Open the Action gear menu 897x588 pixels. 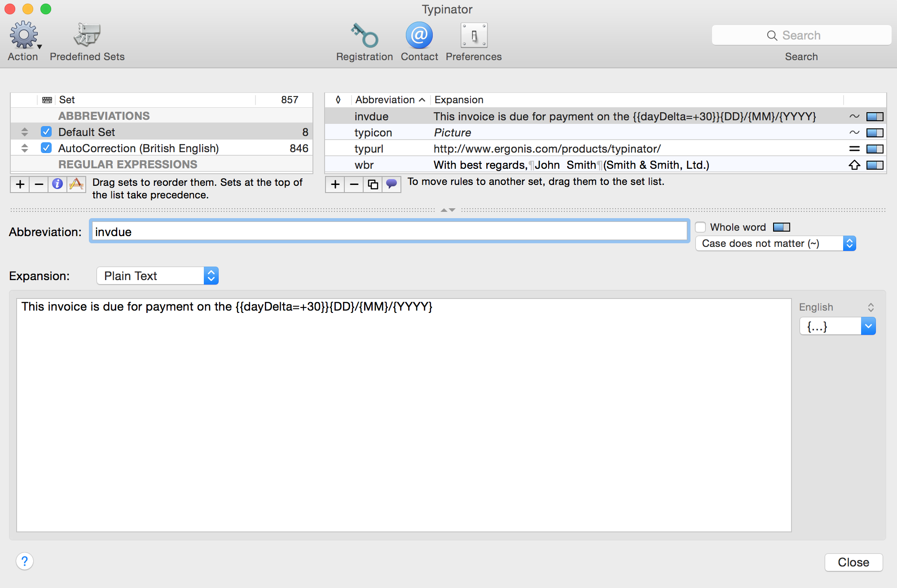pyautogui.click(x=24, y=35)
